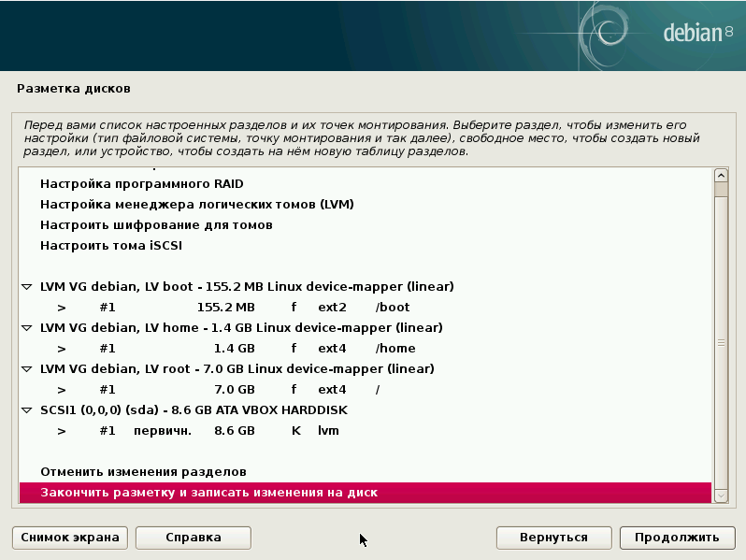Select Закончить разметку и записать изменения
Viewport: 746px width, 560px height.
click(x=208, y=493)
